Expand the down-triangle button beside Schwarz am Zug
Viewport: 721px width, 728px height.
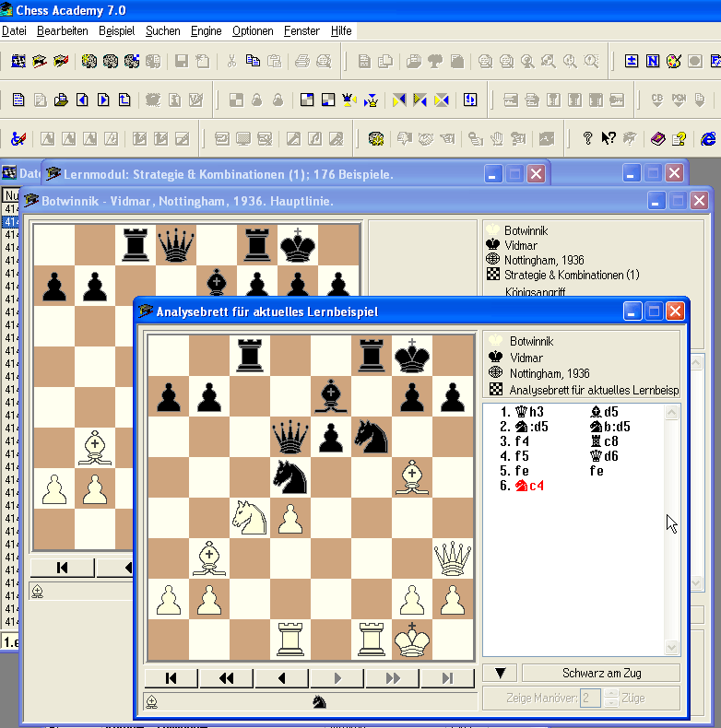click(x=500, y=673)
